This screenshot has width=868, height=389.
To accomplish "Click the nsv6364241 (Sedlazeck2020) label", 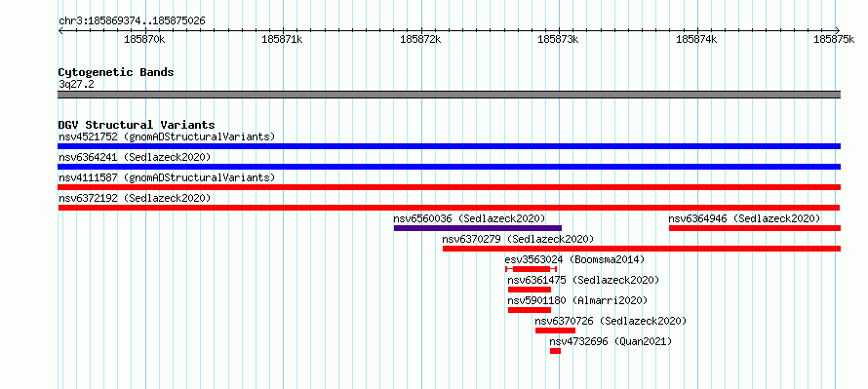I will click(135, 157).
